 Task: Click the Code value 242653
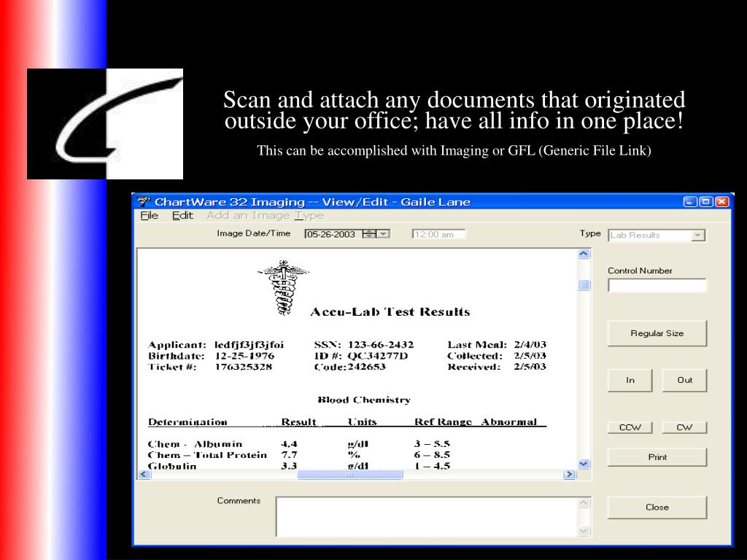point(366,367)
